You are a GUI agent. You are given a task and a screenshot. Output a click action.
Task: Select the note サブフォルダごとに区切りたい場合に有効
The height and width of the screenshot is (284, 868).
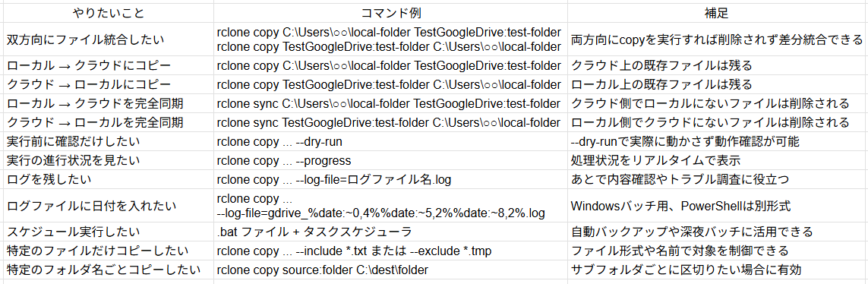point(717,270)
